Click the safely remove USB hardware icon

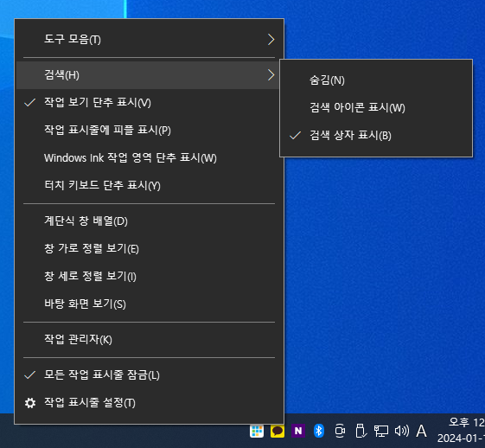(361, 431)
